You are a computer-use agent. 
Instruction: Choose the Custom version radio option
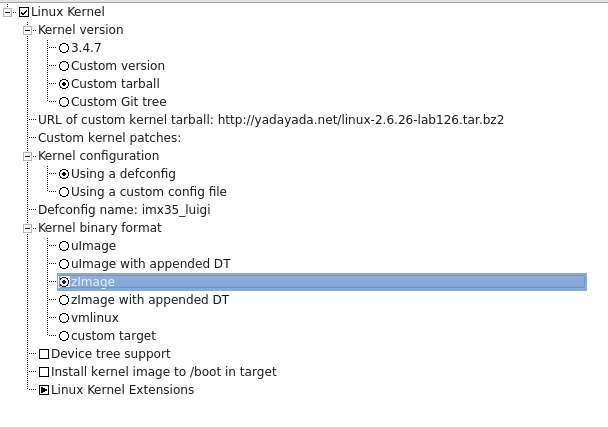(64, 66)
